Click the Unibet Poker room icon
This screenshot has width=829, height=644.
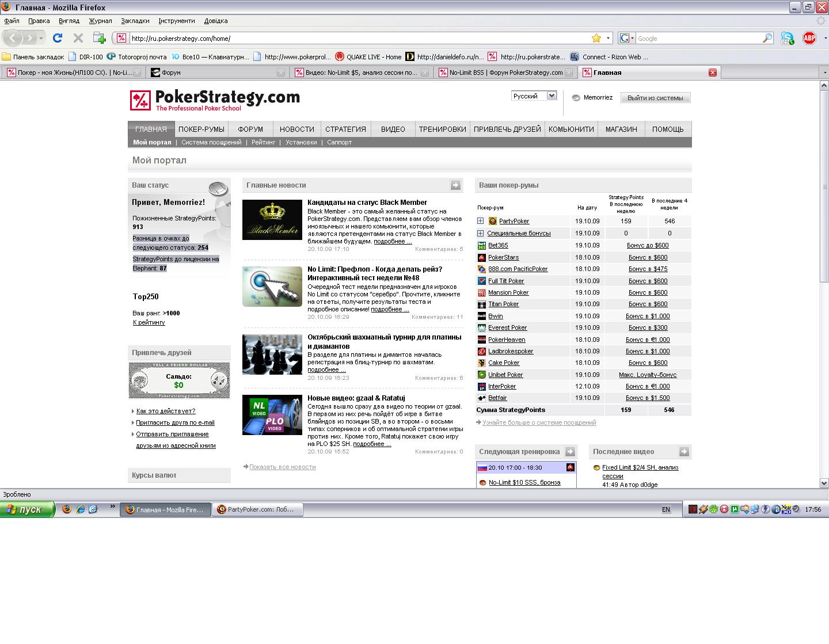click(x=482, y=375)
